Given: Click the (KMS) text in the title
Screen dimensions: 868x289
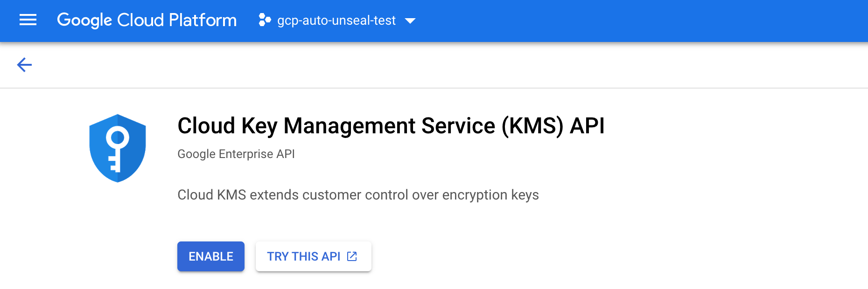Looking at the screenshot, I should (x=532, y=126).
